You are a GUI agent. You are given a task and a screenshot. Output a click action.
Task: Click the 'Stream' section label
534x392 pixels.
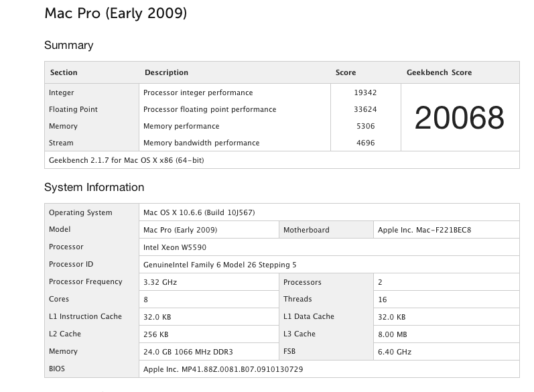61,143
